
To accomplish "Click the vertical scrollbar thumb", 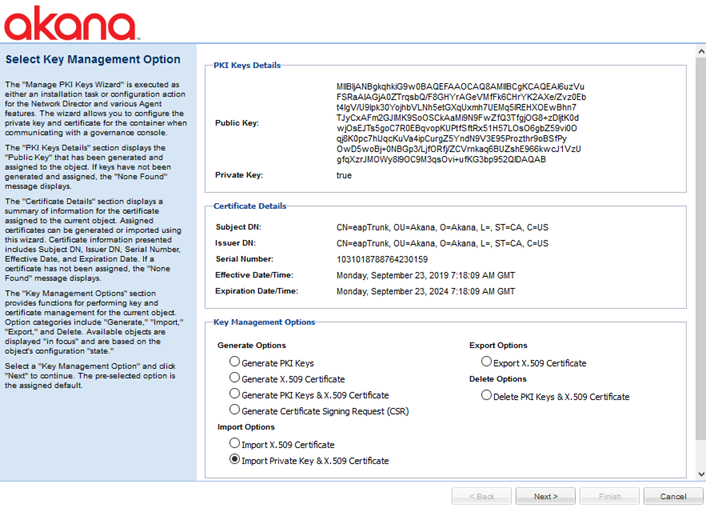I will (x=701, y=249).
